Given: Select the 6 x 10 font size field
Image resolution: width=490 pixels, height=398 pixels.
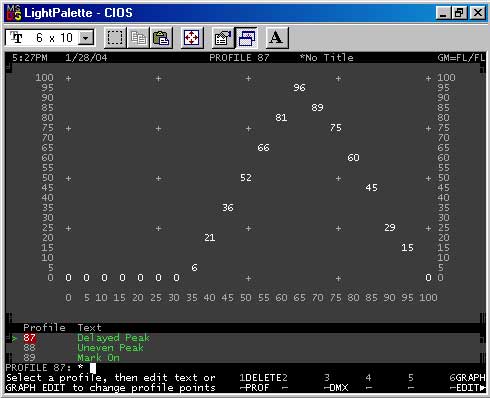Looking at the screenshot, I should pos(49,38).
